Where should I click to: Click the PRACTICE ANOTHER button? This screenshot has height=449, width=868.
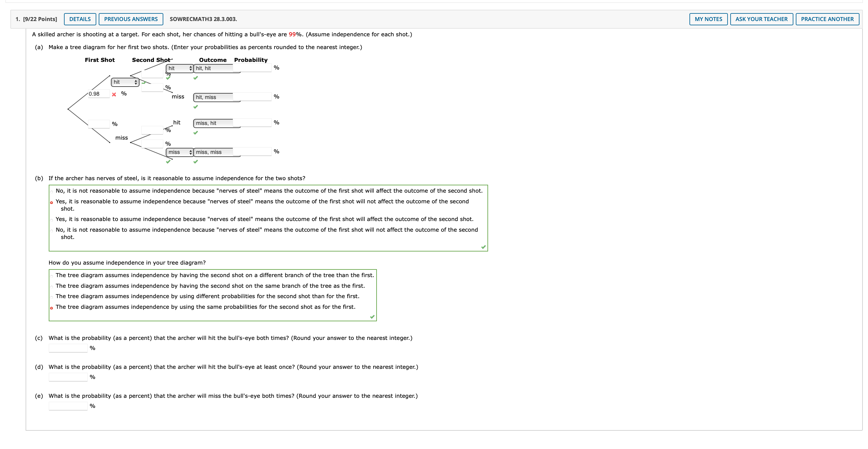point(827,19)
